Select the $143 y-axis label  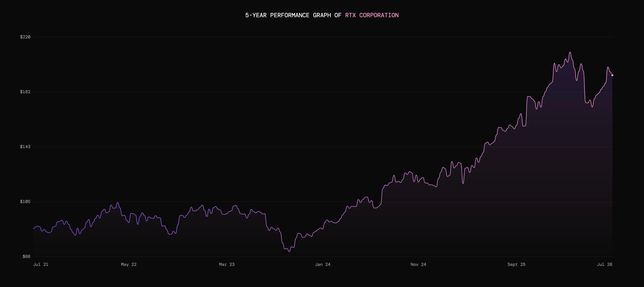pyautogui.click(x=25, y=147)
